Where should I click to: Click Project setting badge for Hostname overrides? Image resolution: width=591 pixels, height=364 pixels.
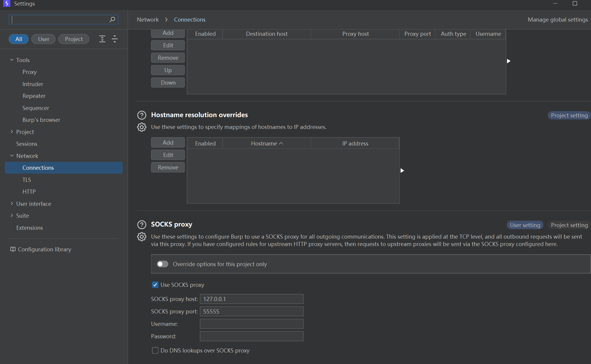pos(569,115)
